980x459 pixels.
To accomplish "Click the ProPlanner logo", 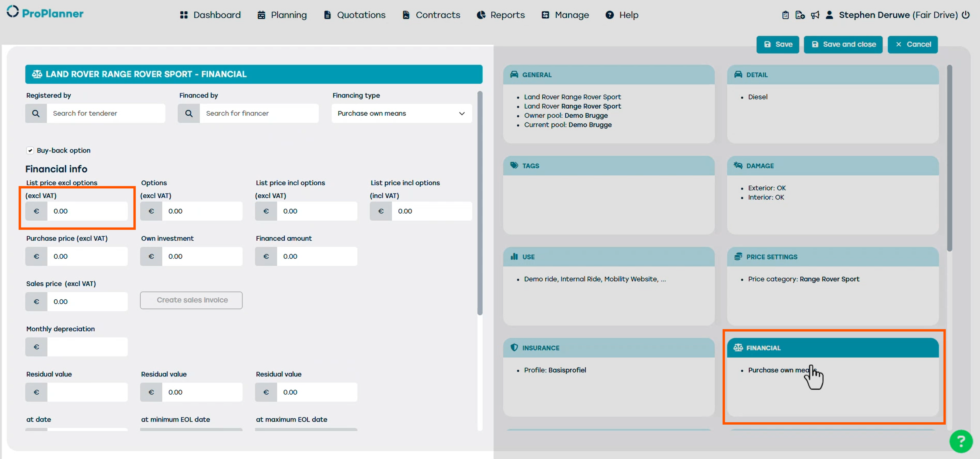I will [45, 13].
